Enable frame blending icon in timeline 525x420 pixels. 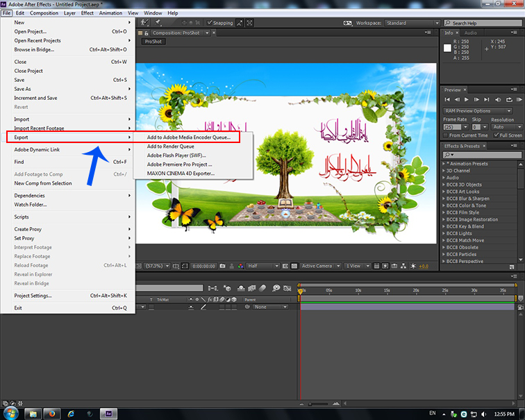coord(251,288)
